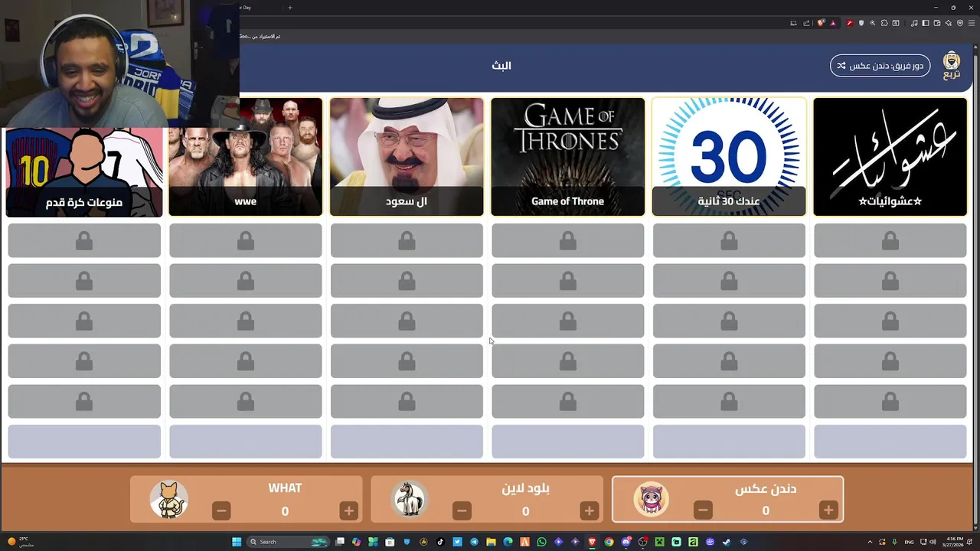Open the taskbar clock and date
The width and height of the screenshot is (980, 551).
(x=954, y=542)
